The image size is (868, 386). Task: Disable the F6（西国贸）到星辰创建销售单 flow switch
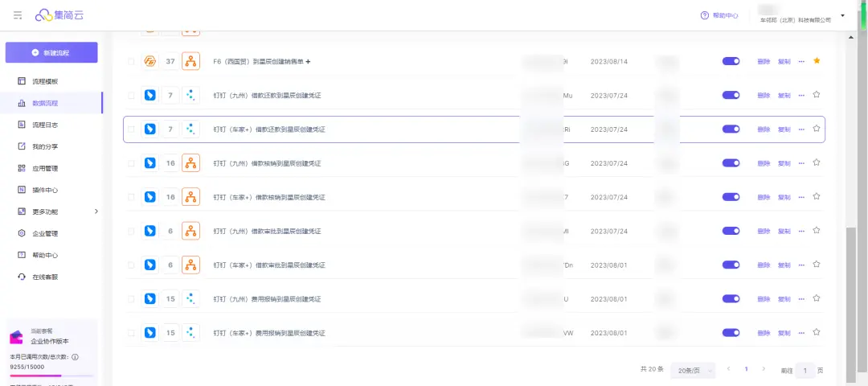pyautogui.click(x=731, y=61)
